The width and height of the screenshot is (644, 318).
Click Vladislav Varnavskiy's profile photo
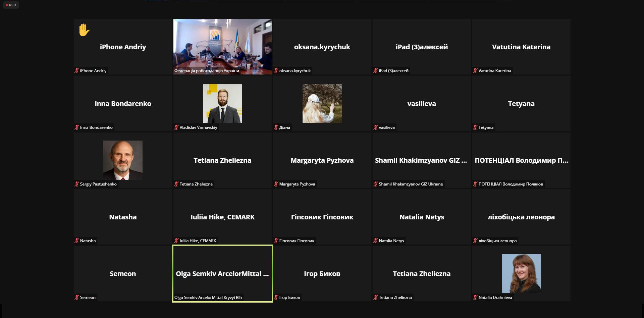[x=222, y=103]
